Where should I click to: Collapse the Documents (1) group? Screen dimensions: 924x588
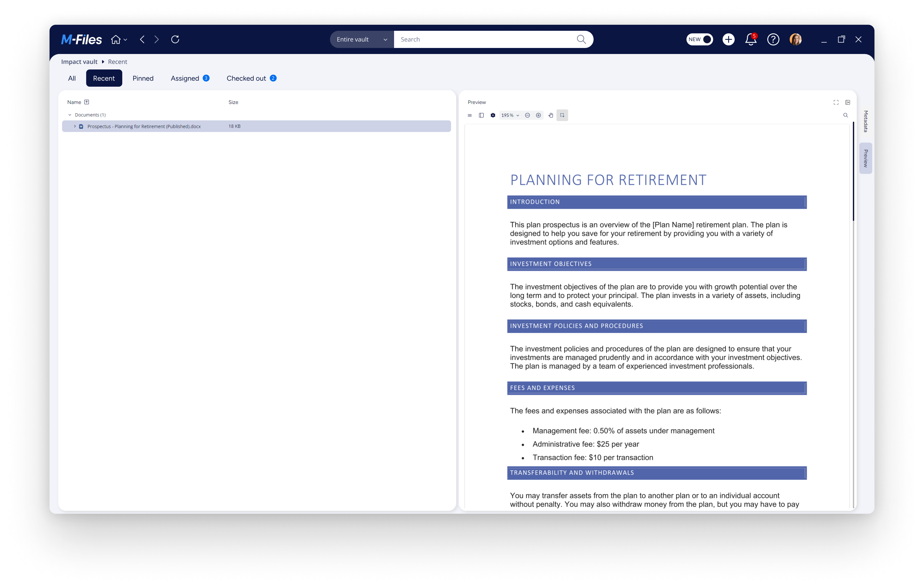click(x=70, y=115)
